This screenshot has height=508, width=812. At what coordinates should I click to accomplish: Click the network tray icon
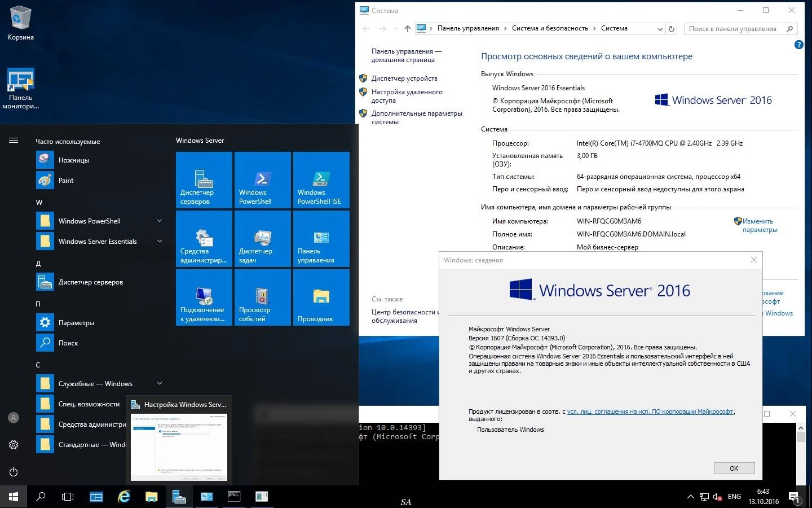704,497
